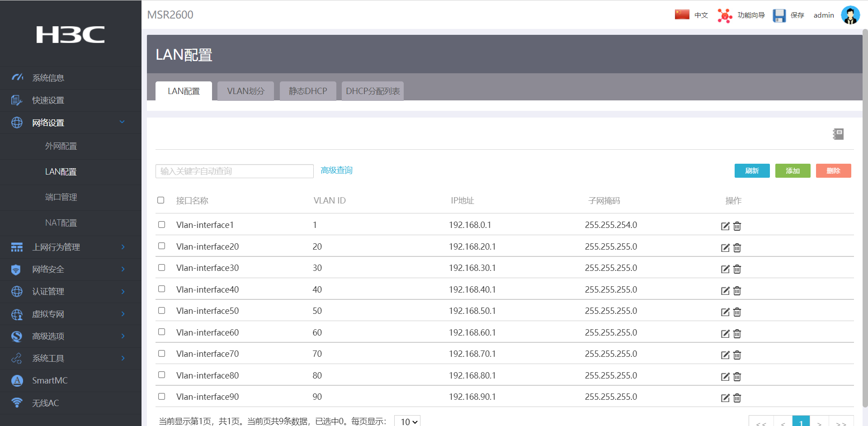The width and height of the screenshot is (868, 426).
Task: Open 端口管理 in sidebar
Action: (61, 197)
